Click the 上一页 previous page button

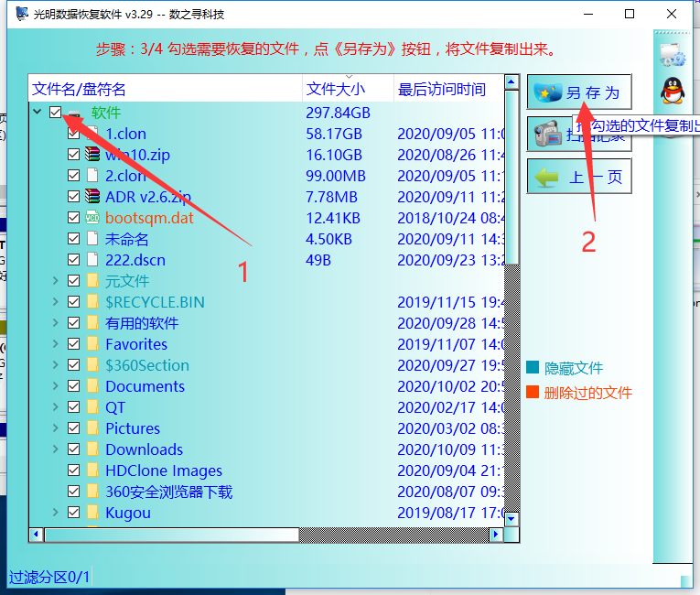point(579,177)
